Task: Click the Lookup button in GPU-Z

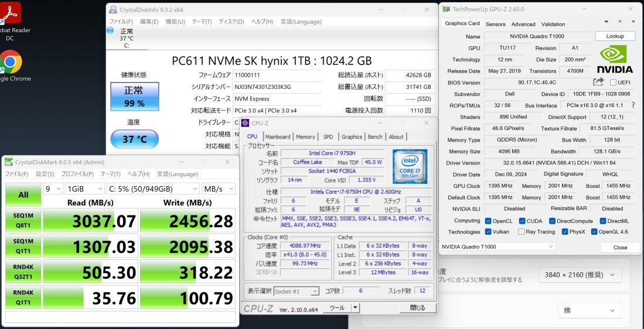Action: (x=615, y=36)
